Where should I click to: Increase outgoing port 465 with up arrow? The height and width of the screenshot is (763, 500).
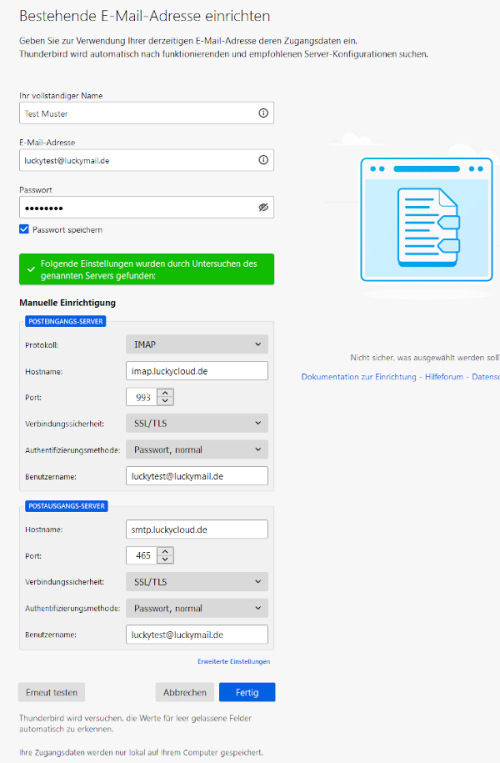click(165, 551)
